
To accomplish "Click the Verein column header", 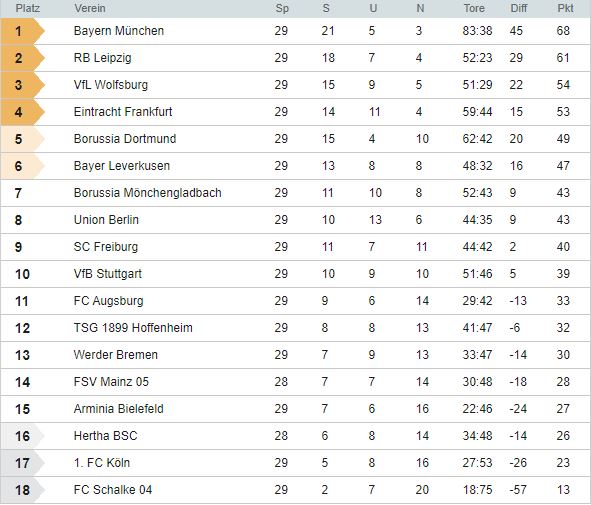I will point(90,8).
